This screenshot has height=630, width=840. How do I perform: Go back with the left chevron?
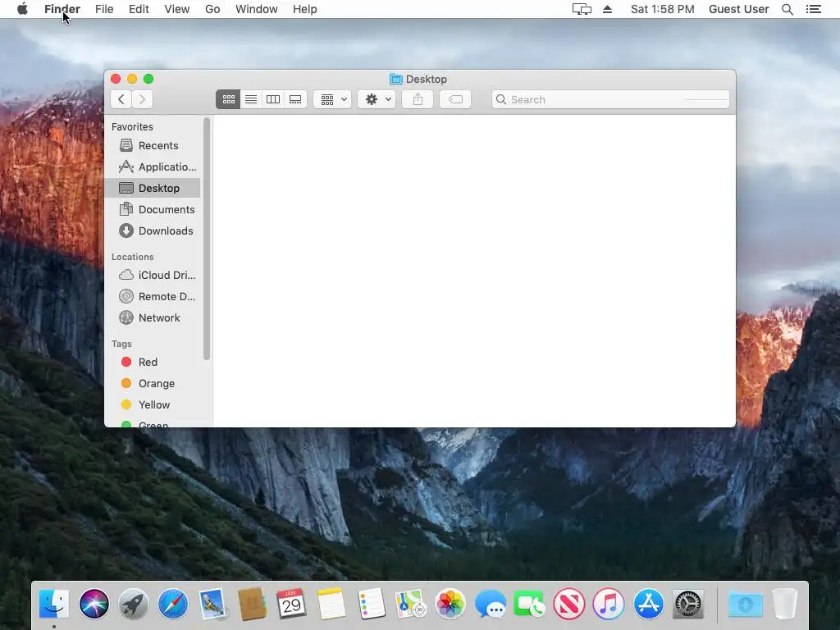pos(121,99)
